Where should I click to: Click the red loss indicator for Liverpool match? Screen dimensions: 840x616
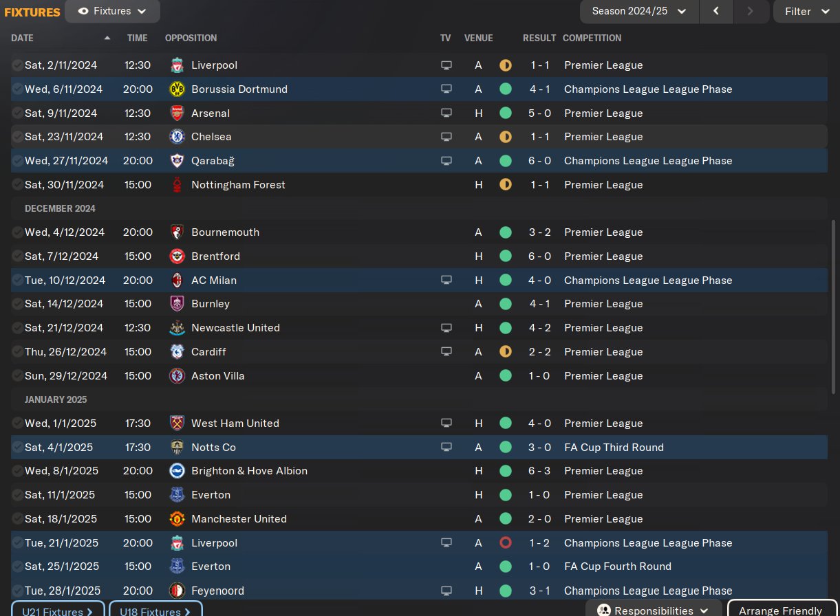click(506, 543)
